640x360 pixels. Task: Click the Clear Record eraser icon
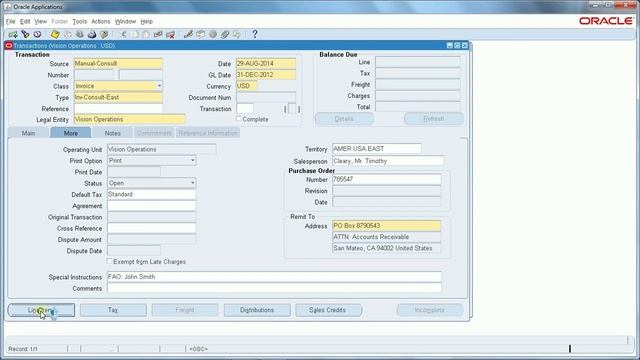(158, 35)
